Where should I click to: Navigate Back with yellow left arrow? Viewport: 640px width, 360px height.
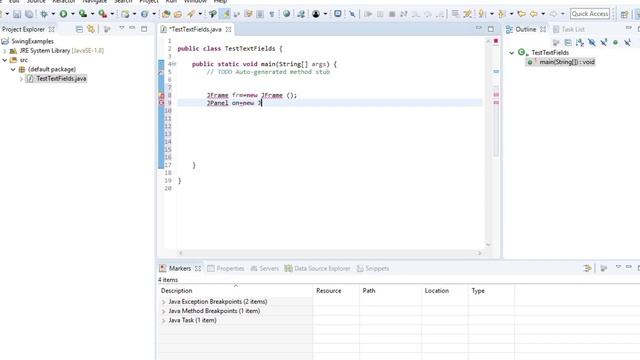pos(533,14)
